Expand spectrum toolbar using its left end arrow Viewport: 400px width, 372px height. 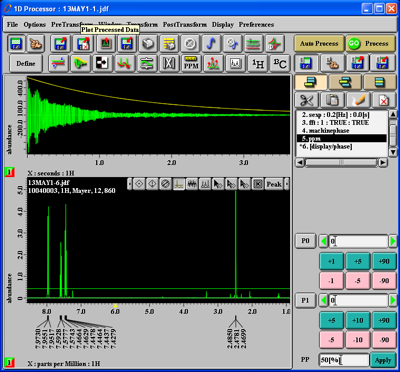pos(129,184)
